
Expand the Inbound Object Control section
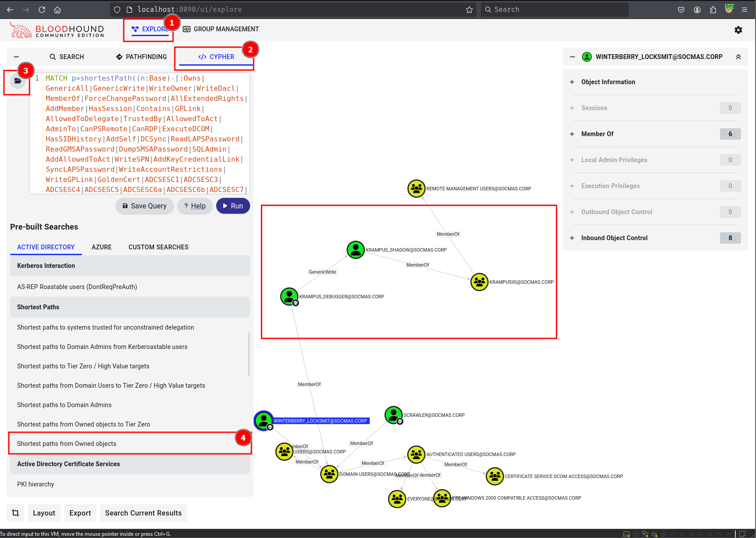tap(614, 238)
